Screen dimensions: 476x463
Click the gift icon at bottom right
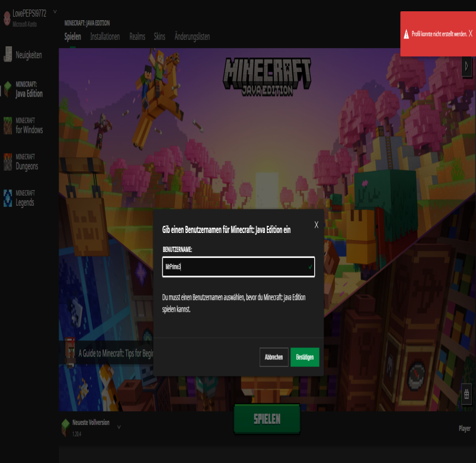(467, 392)
